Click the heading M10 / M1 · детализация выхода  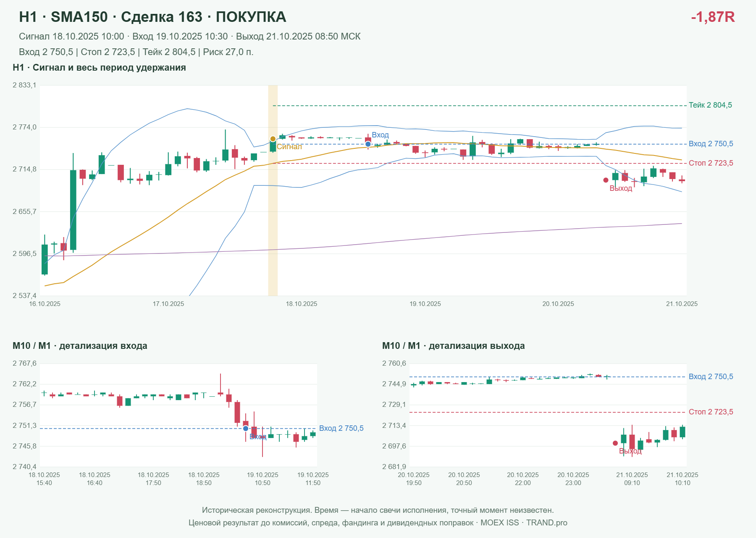point(454,346)
